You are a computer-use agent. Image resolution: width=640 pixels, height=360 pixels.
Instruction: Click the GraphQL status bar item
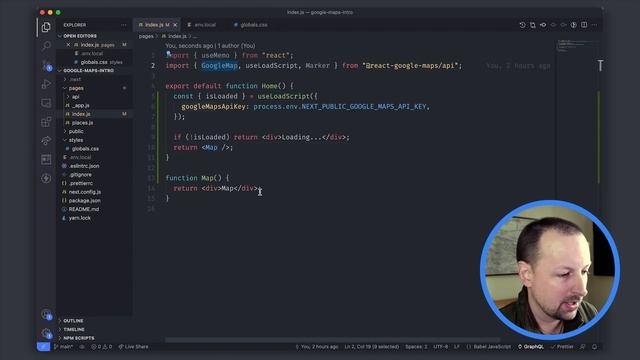tap(531, 347)
